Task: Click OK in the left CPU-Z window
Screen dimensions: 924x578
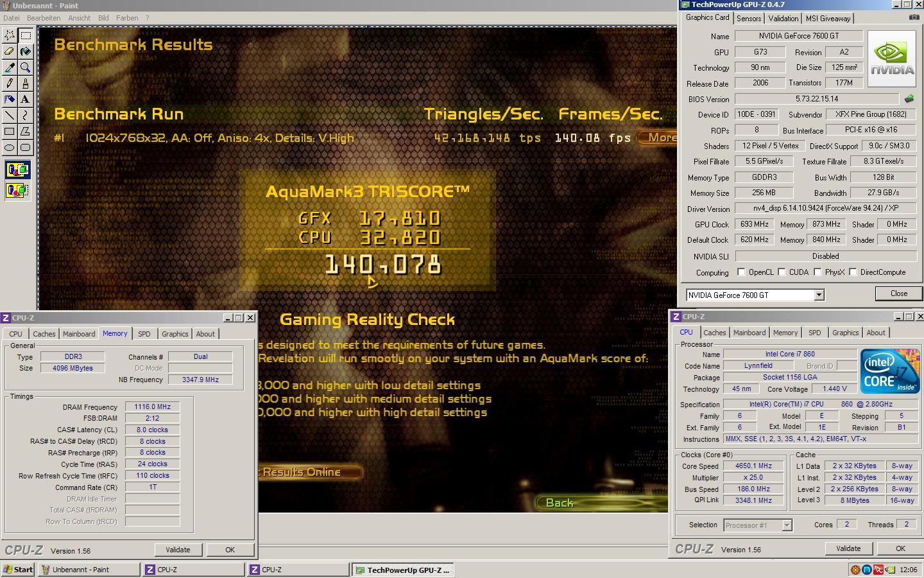Action: pyautogui.click(x=230, y=550)
